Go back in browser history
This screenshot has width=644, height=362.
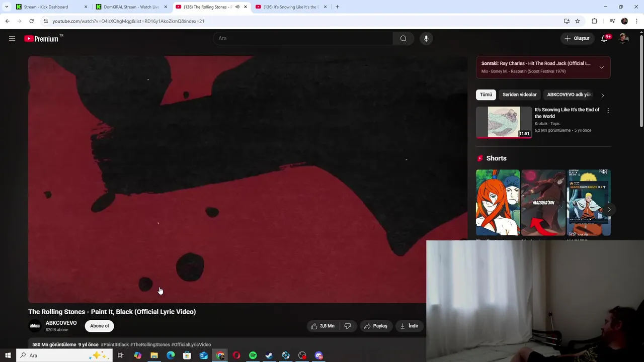[x=7, y=21]
